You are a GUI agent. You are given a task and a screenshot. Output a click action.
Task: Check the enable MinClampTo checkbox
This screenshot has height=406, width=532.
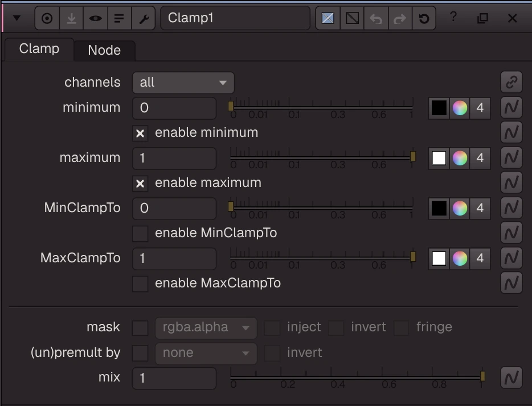[140, 233]
